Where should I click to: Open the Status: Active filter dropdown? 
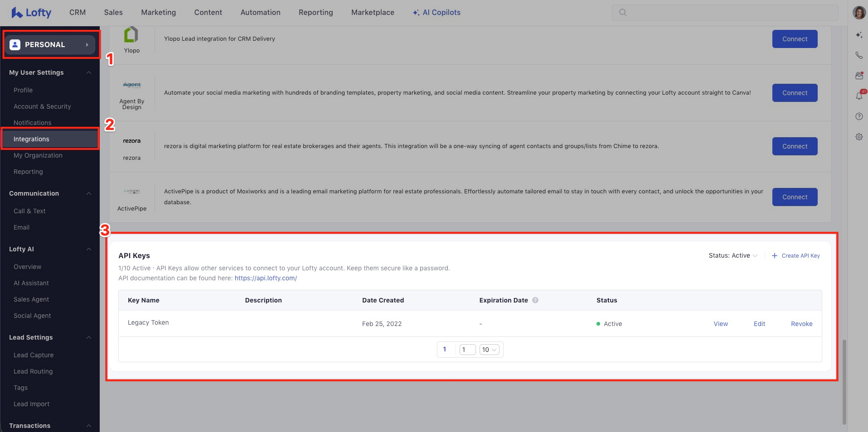(732, 255)
